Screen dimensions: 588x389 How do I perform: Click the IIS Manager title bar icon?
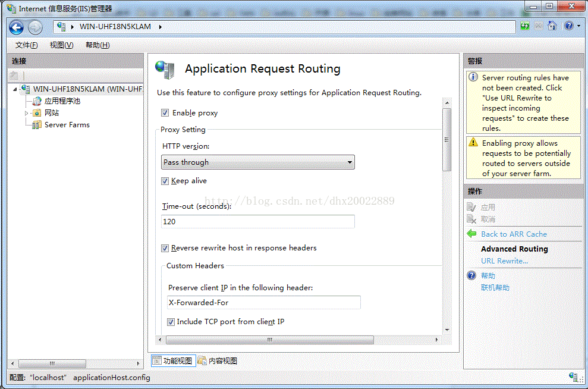(11, 8)
